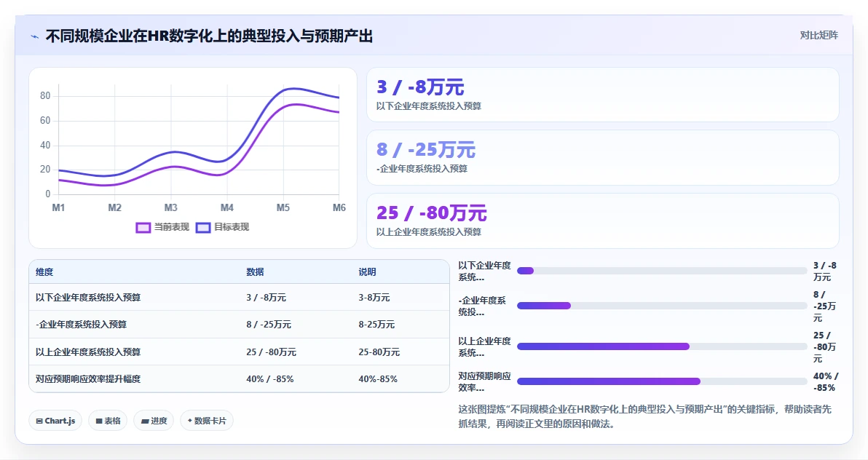Click the square icon in 表格 chip

[99, 421]
